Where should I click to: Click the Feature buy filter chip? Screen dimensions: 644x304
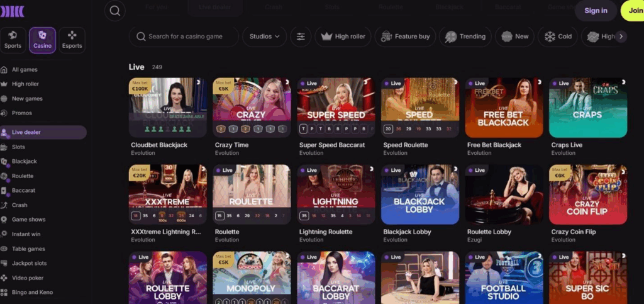[405, 37]
